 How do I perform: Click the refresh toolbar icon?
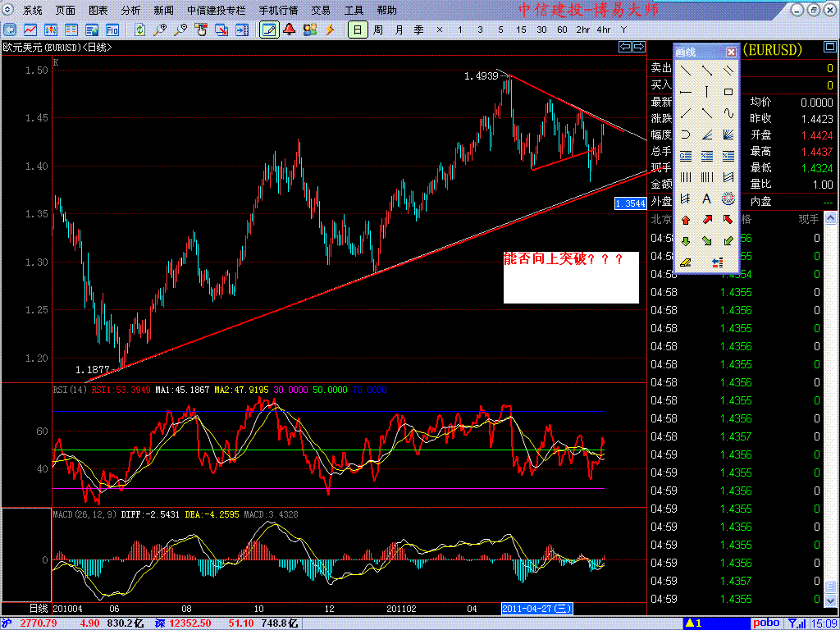coord(139,30)
